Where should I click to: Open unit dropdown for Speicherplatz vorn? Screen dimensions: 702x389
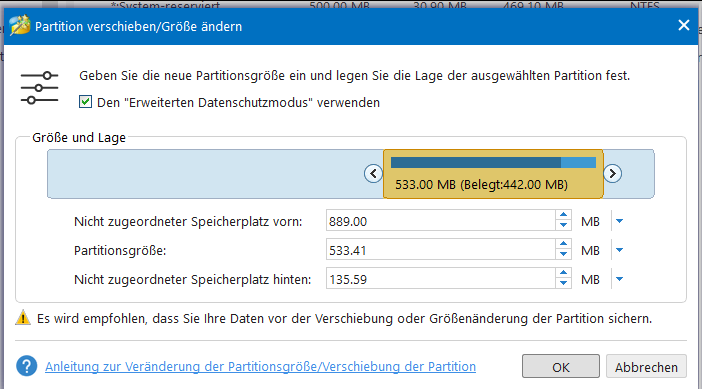(620, 221)
